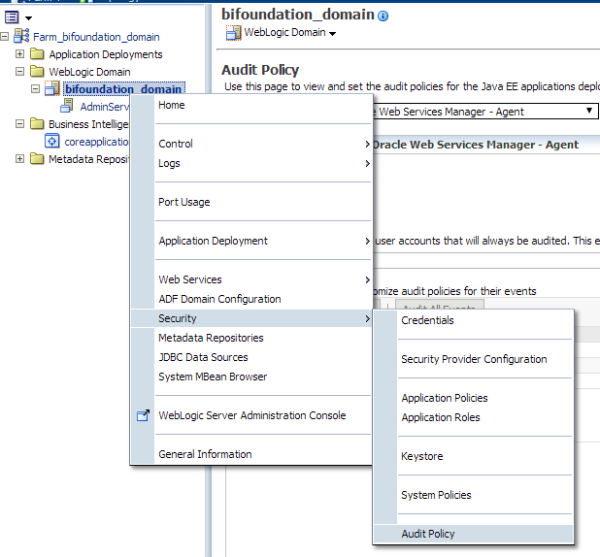Click the coreapplication component icon
This screenshot has width=600, height=557.
point(52,141)
